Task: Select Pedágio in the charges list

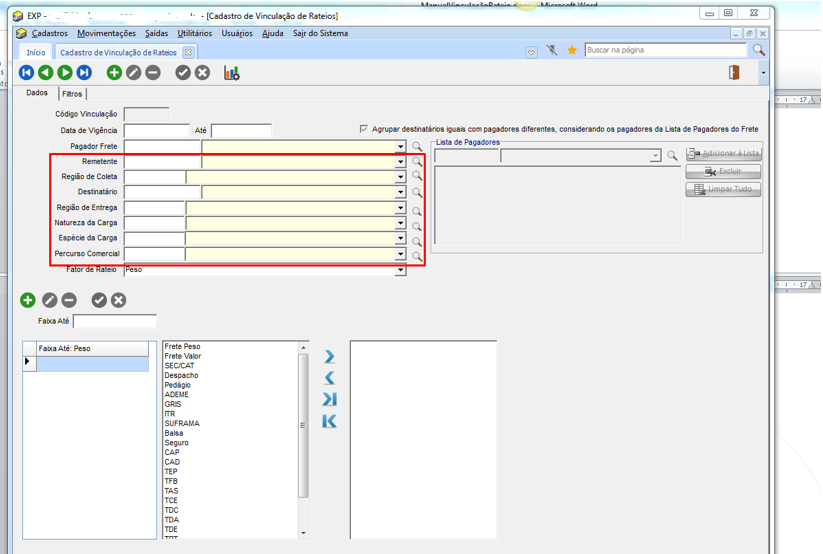Action: pos(177,385)
